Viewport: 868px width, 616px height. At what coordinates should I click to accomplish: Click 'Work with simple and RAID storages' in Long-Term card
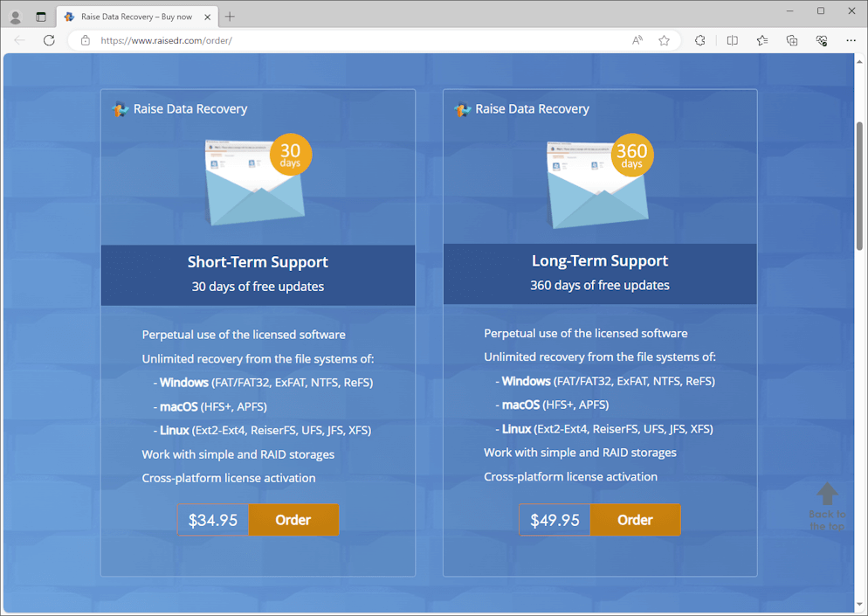[x=580, y=453]
